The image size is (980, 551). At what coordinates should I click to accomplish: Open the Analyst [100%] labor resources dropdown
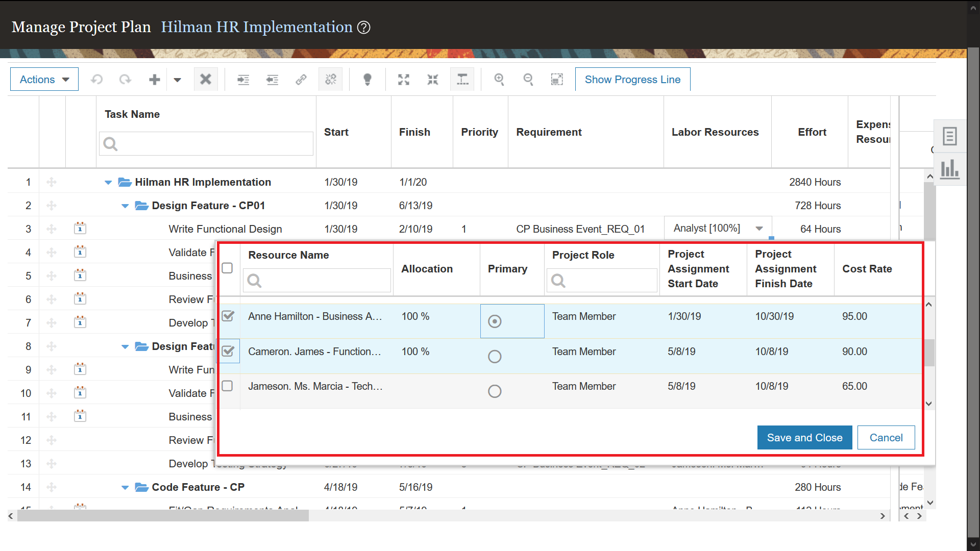tap(759, 229)
